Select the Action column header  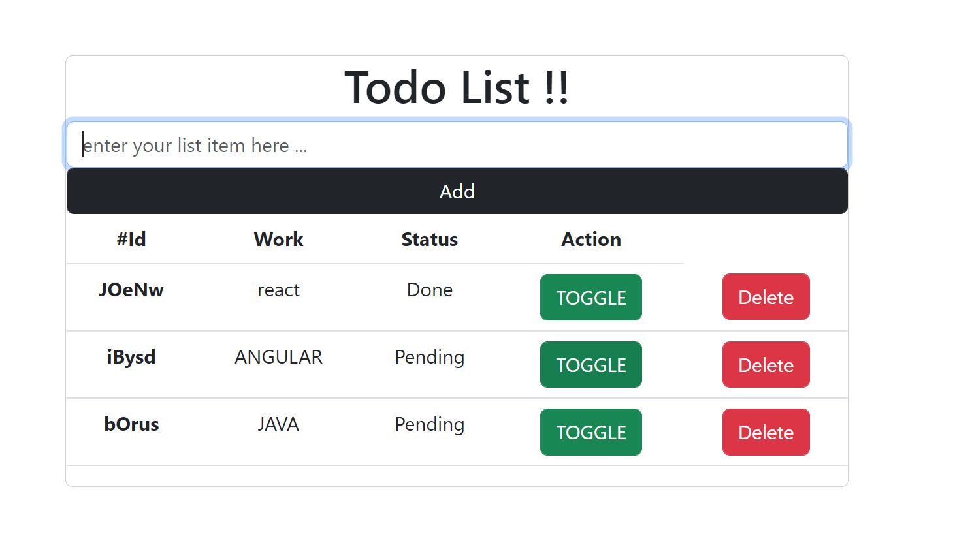[590, 239]
